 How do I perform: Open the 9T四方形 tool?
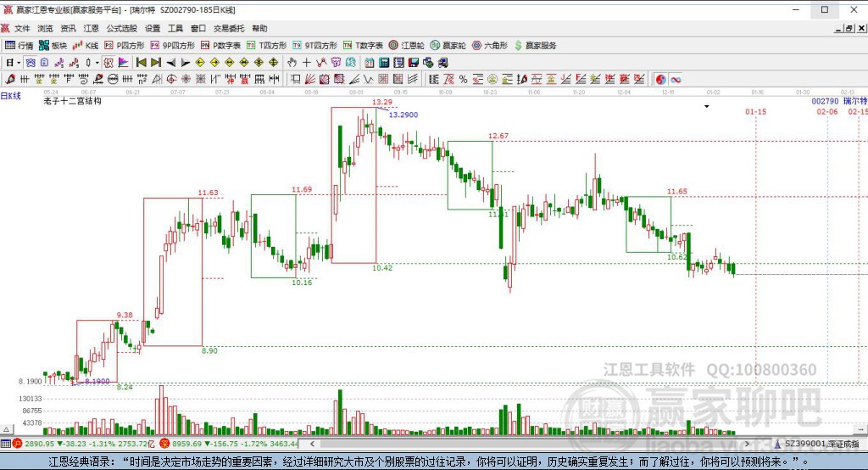pos(315,46)
